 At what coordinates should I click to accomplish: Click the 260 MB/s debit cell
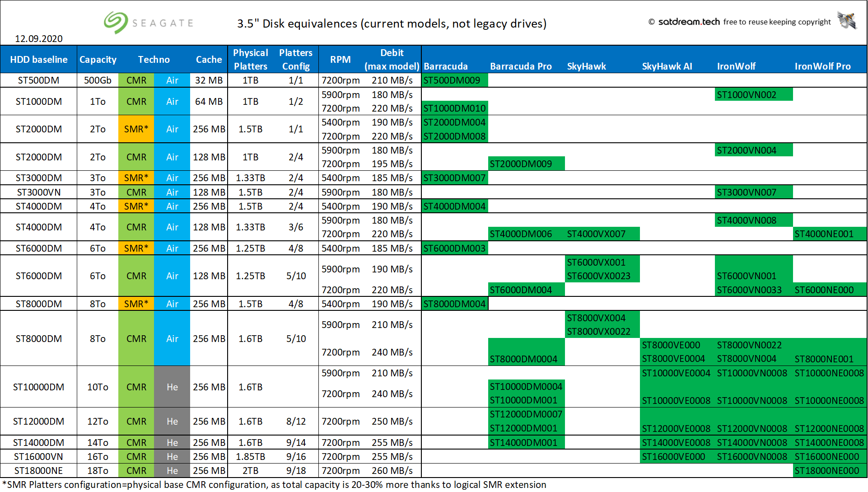pos(392,470)
